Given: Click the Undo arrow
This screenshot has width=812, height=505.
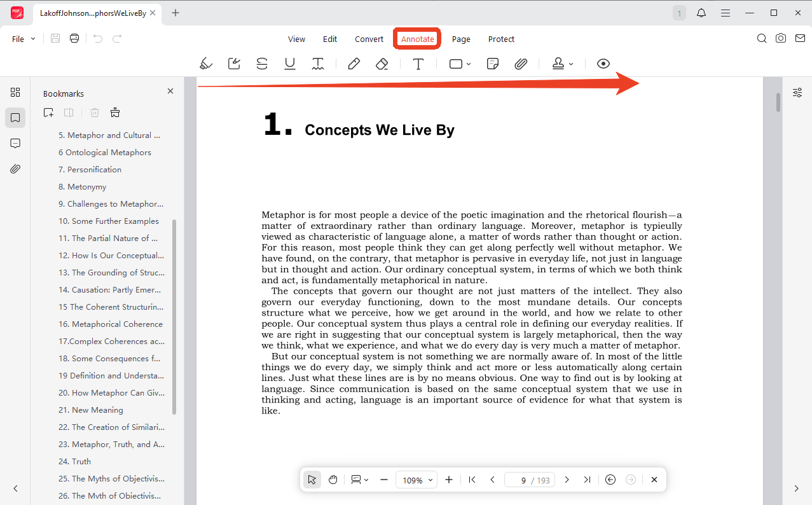Looking at the screenshot, I should [x=97, y=39].
